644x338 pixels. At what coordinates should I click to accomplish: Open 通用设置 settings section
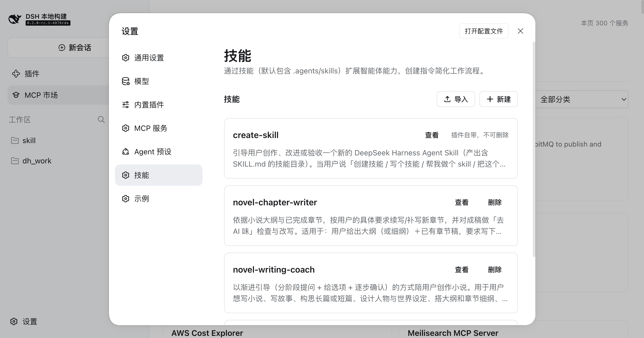pyautogui.click(x=159, y=58)
